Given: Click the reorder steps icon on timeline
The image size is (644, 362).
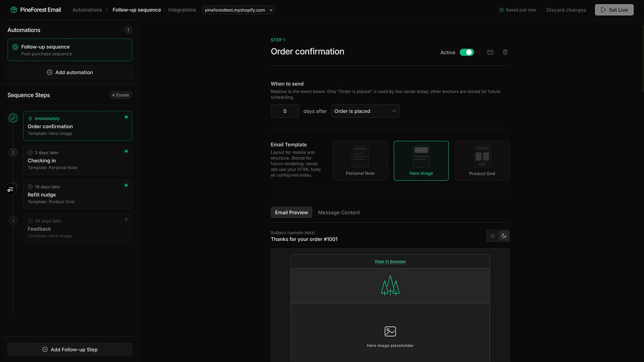Looking at the screenshot, I should (11, 189).
